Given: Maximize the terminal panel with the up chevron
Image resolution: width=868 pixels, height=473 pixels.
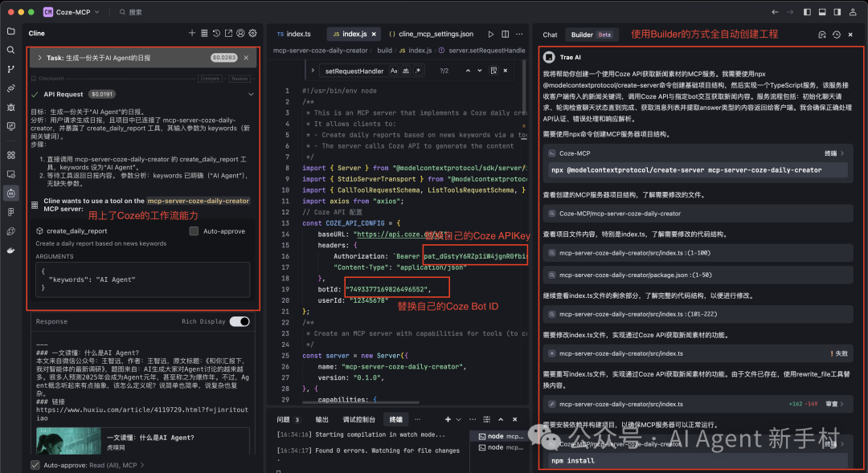Looking at the screenshot, I should pos(501,419).
